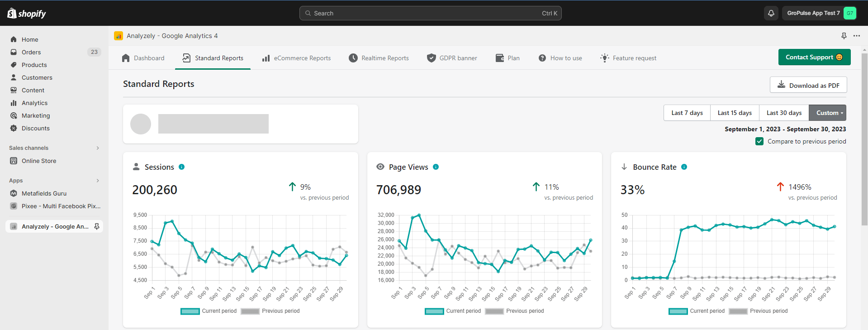
Task: Open the notifications bell
Action: [771, 13]
